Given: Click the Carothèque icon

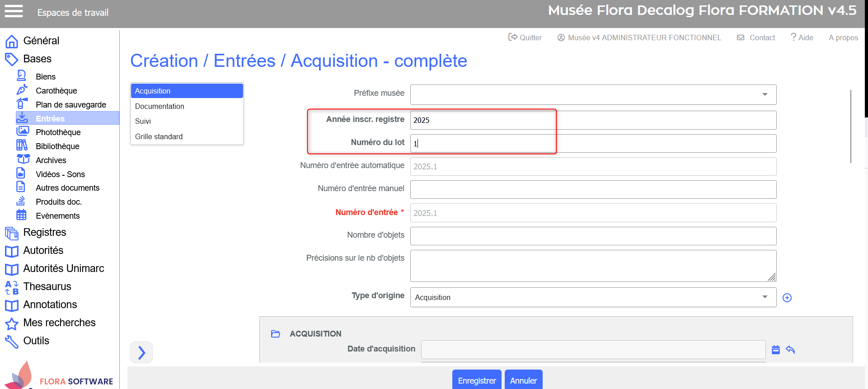Looking at the screenshot, I should click(x=22, y=90).
